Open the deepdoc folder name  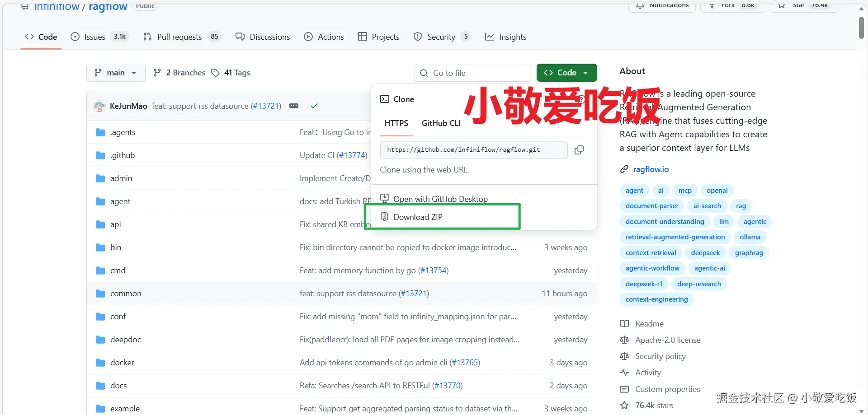[x=126, y=340]
